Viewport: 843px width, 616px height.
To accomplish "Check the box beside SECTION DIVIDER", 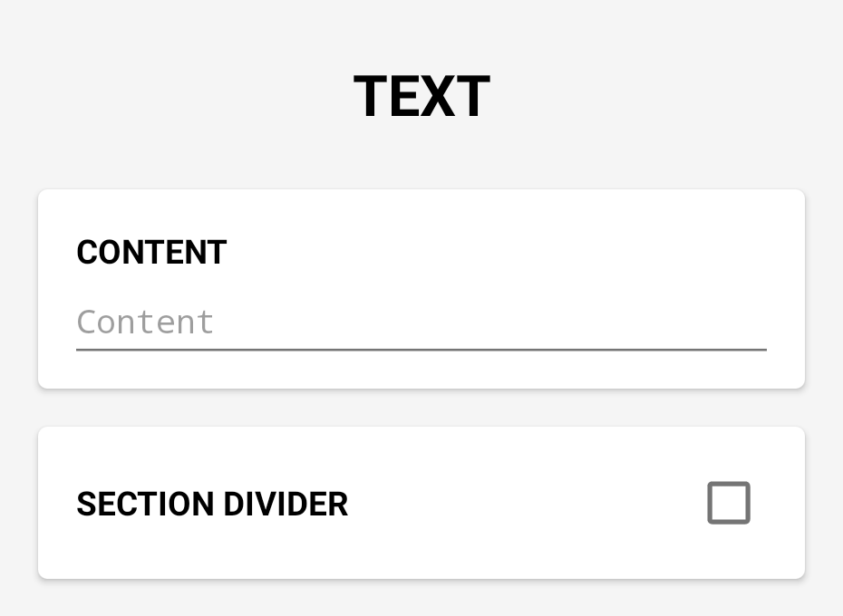I will 729,503.
